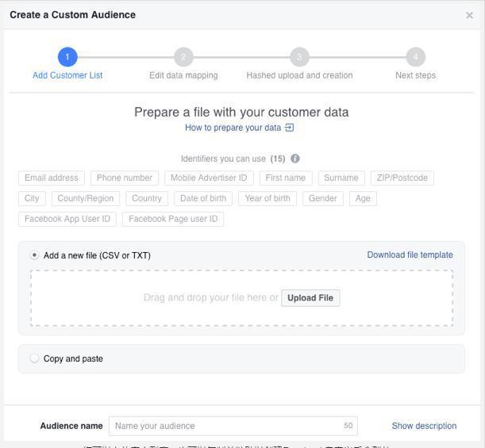The image size is (485, 448).
Task: Click the Name your audience input field
Action: coord(233,426)
